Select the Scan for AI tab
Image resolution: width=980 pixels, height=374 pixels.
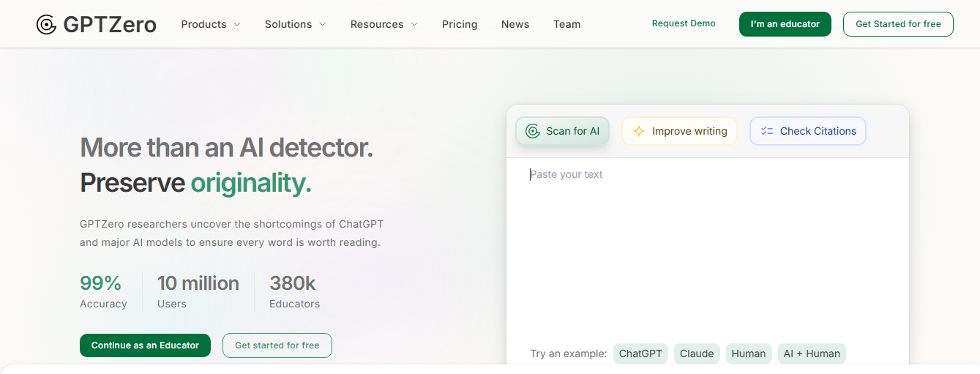tap(562, 131)
